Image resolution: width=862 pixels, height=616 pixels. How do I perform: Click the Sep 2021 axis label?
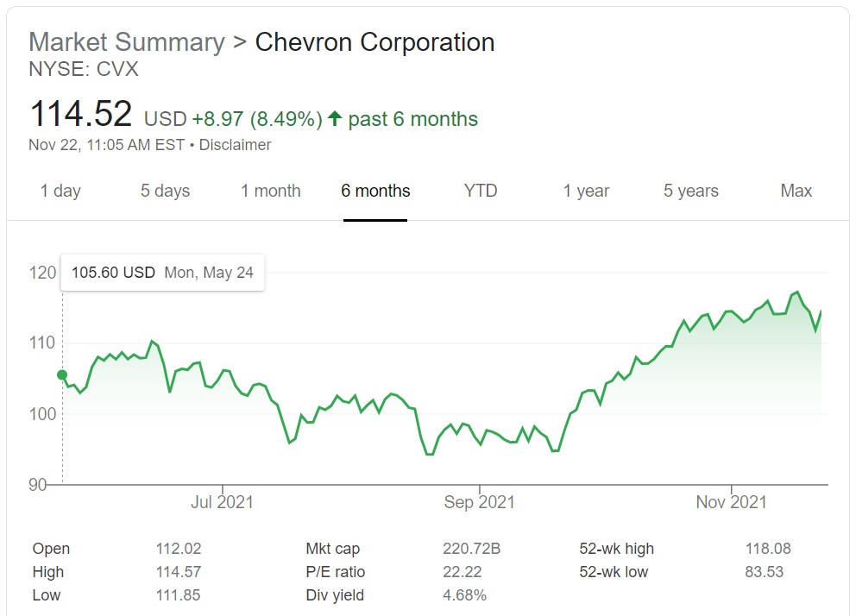479,501
